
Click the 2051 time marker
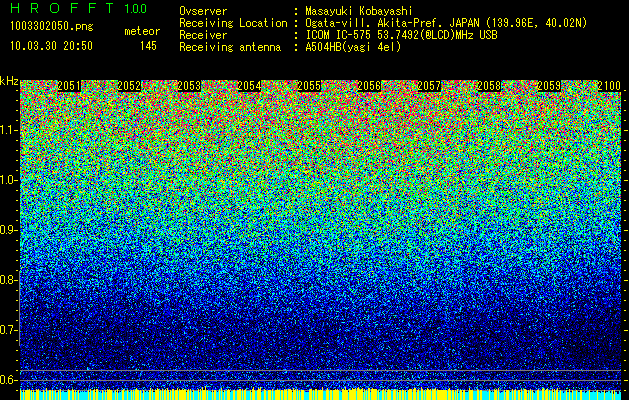(69, 86)
